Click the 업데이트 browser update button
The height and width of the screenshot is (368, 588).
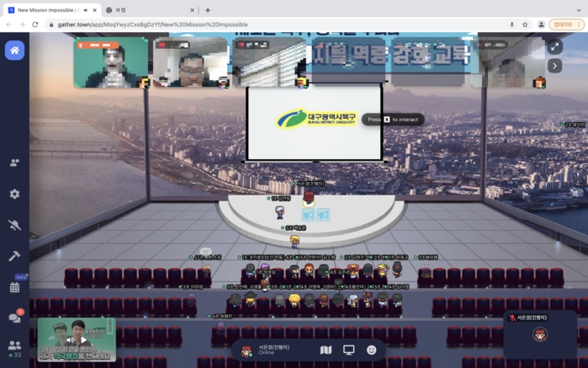pos(564,24)
